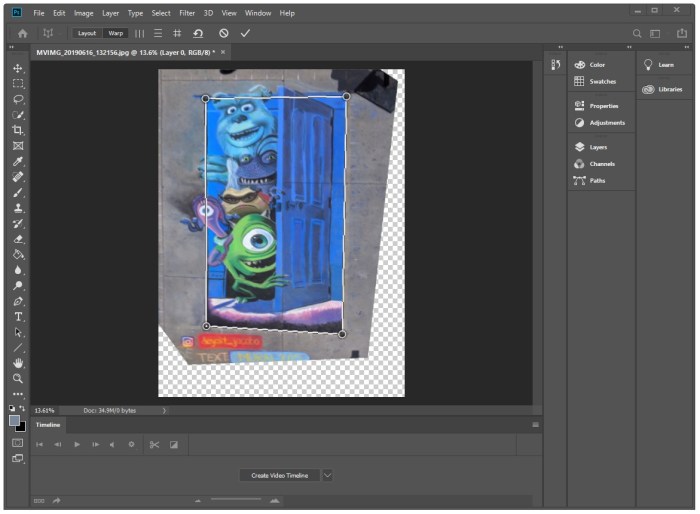Expand the status bar info arrow
Image resolution: width=700 pixels, height=514 pixels.
click(165, 410)
